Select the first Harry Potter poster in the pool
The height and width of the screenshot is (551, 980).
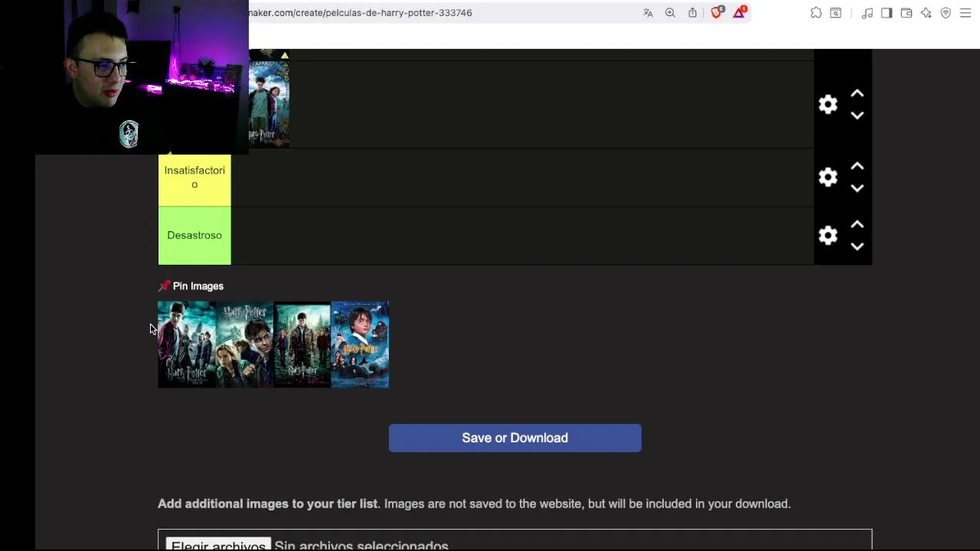[x=187, y=344]
